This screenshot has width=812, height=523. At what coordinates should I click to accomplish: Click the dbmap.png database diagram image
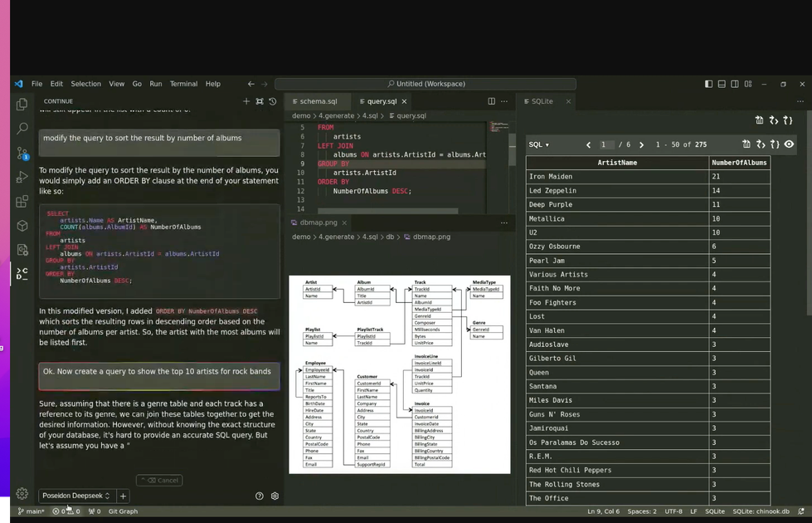399,374
